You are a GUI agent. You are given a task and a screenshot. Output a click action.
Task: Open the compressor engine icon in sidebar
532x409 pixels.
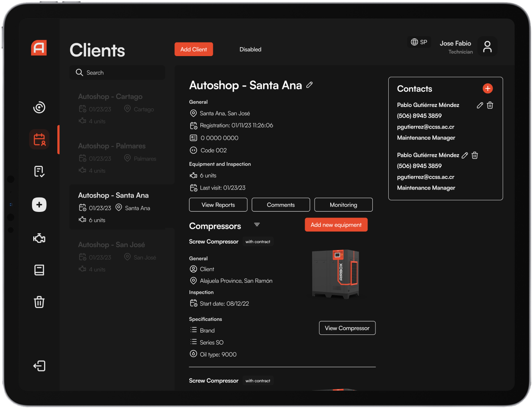pyautogui.click(x=39, y=238)
